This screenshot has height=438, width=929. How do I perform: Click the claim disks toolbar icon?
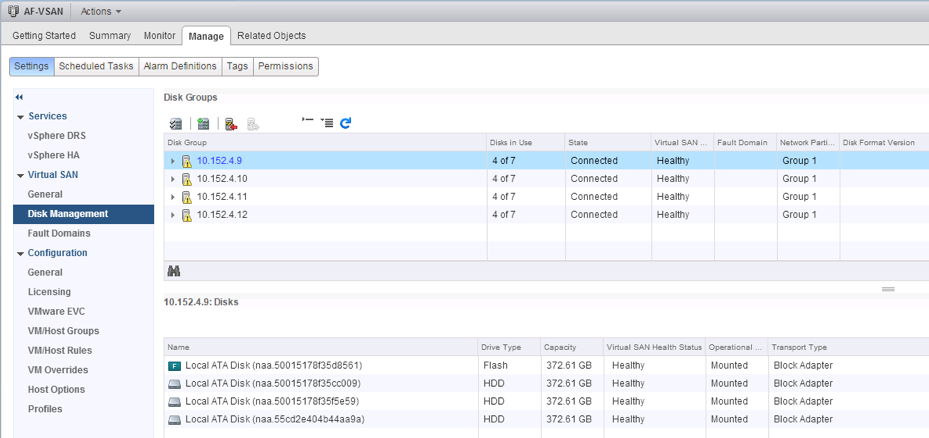click(x=176, y=123)
